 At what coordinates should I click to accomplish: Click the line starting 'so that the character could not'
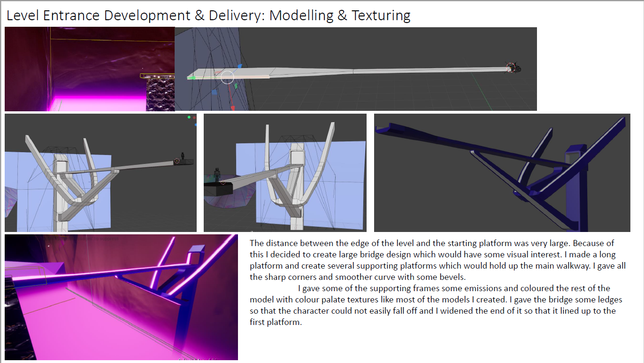coord(433,311)
